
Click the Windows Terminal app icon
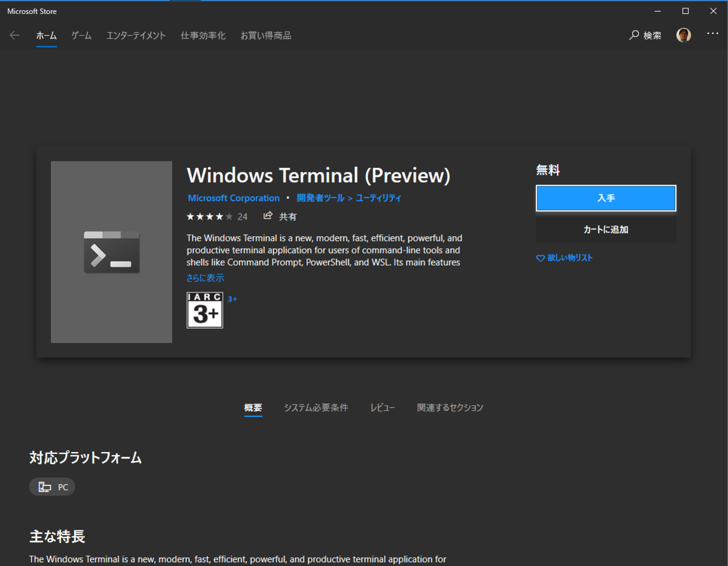[112, 252]
